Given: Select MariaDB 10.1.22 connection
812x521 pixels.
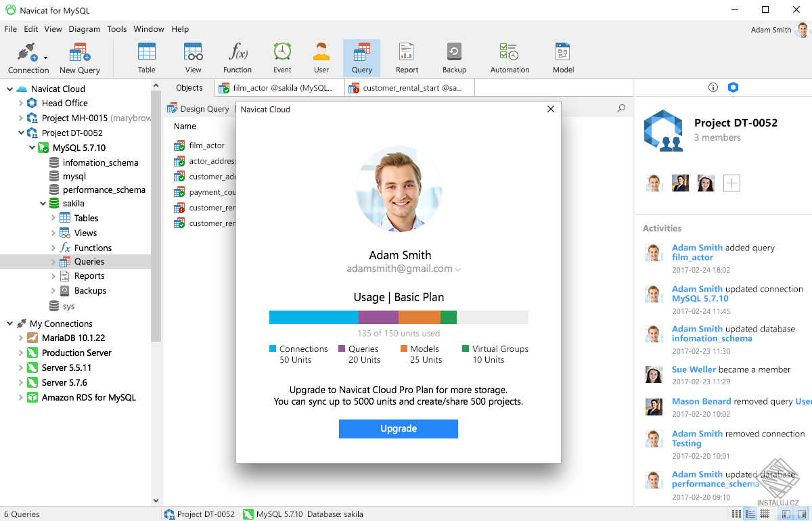Looking at the screenshot, I should (x=73, y=338).
